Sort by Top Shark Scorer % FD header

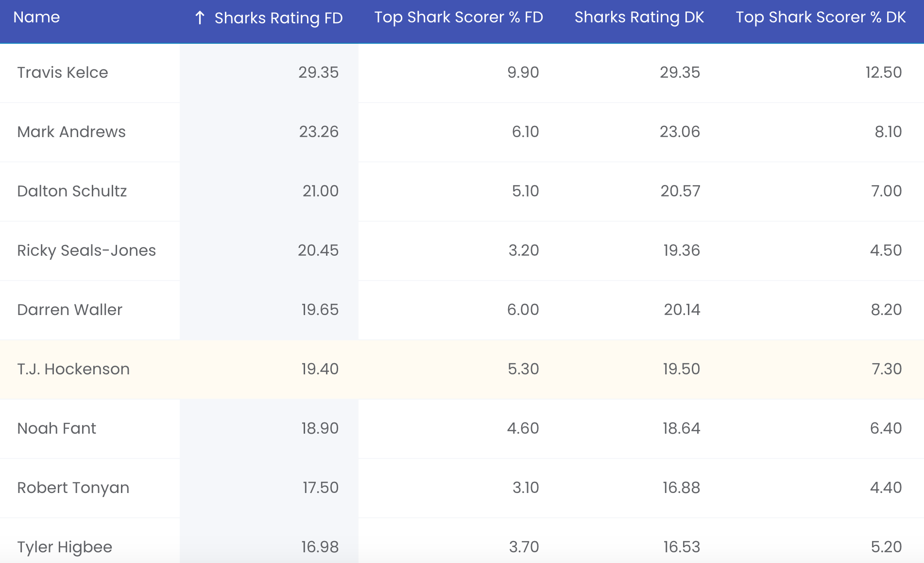[x=458, y=18]
